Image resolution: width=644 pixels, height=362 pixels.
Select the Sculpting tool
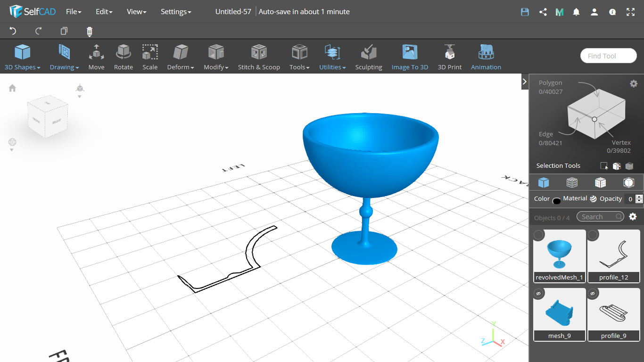tap(369, 58)
